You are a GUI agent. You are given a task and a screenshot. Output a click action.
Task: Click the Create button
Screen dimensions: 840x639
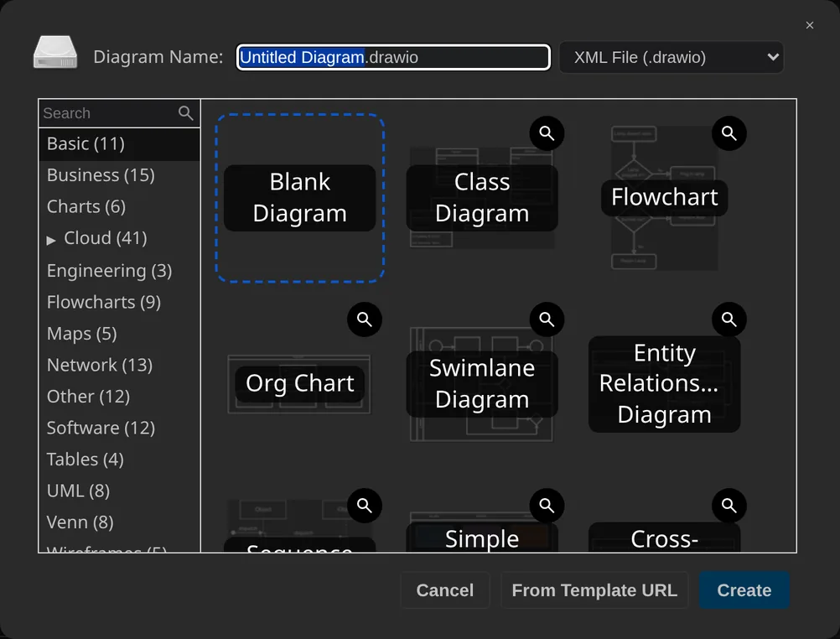(x=744, y=590)
